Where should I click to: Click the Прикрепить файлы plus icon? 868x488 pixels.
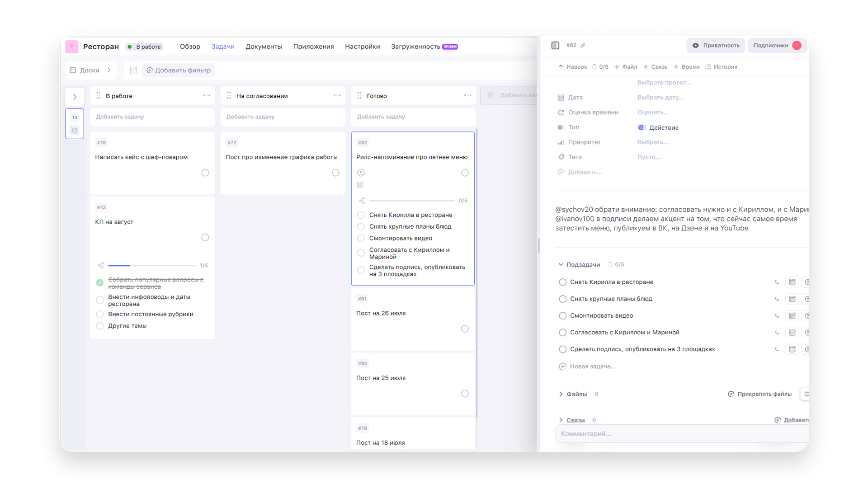point(731,394)
